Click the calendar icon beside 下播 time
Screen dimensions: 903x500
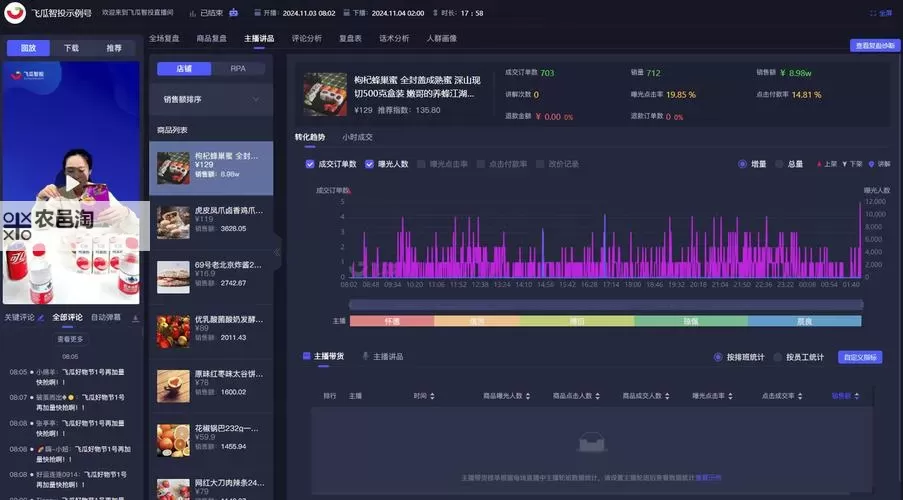pos(346,13)
